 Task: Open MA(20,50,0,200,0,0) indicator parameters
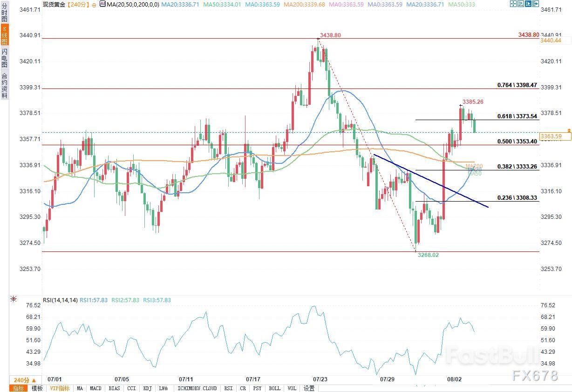click(x=133, y=4)
